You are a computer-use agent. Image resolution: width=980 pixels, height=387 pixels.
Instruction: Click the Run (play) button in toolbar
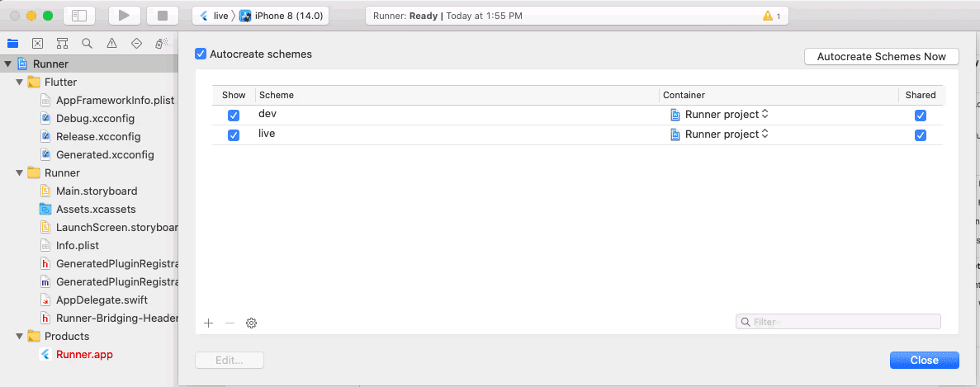(124, 16)
